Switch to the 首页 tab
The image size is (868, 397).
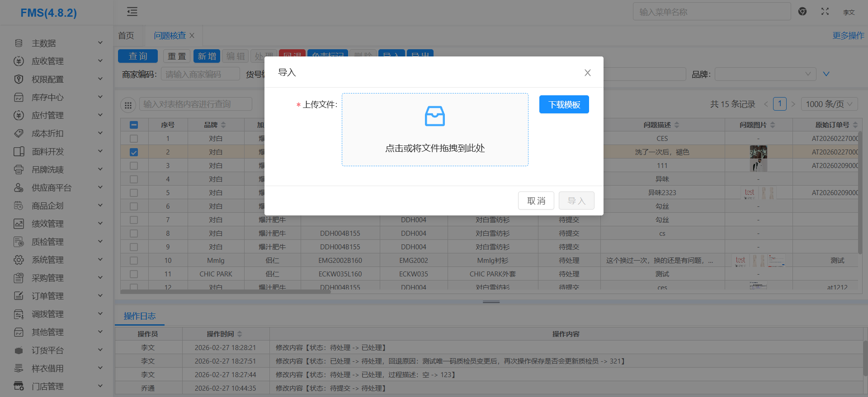coord(126,36)
